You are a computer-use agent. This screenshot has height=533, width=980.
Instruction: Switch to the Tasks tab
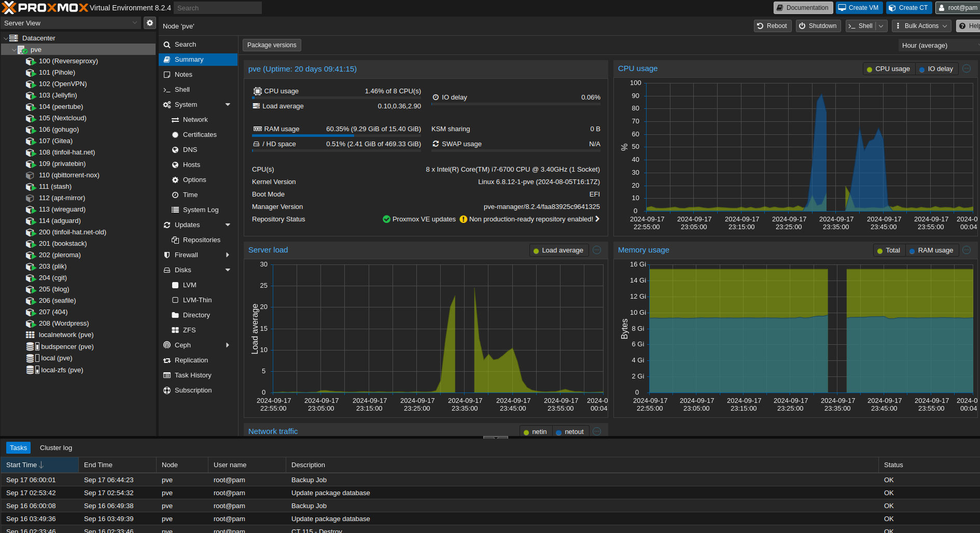pos(18,448)
